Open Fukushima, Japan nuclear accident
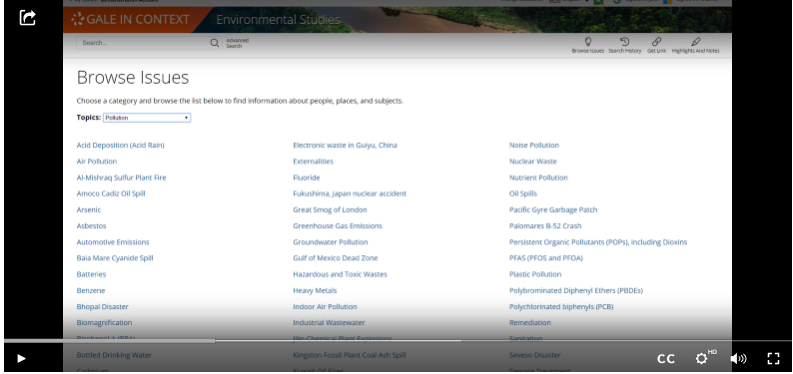The image size is (793, 374). (349, 194)
